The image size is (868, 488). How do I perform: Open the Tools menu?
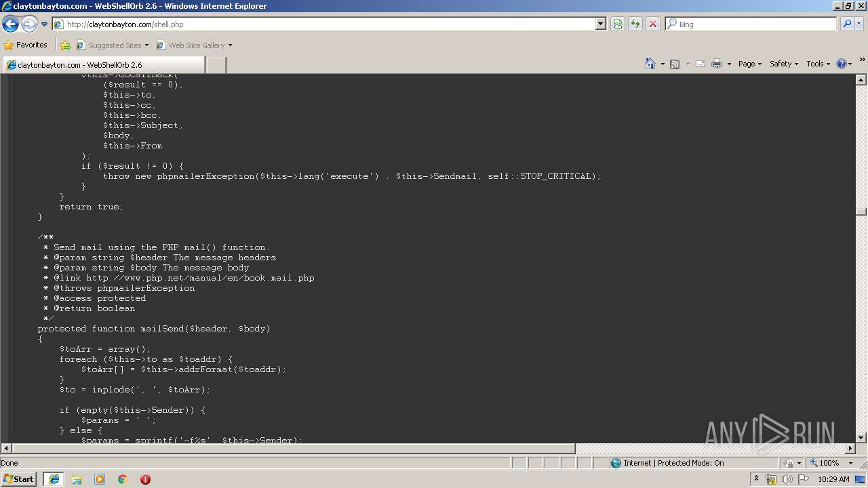point(818,64)
